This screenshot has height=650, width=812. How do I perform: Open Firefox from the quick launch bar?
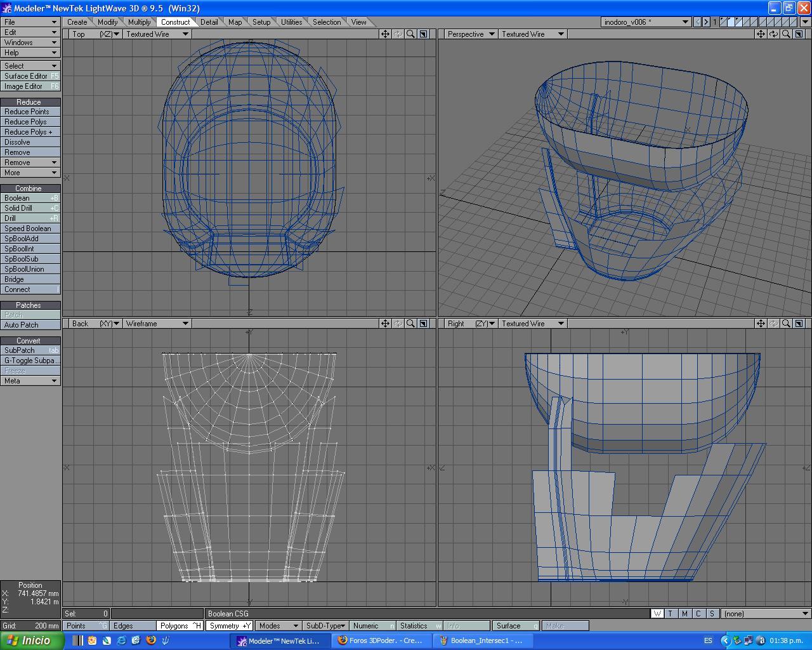[150, 640]
